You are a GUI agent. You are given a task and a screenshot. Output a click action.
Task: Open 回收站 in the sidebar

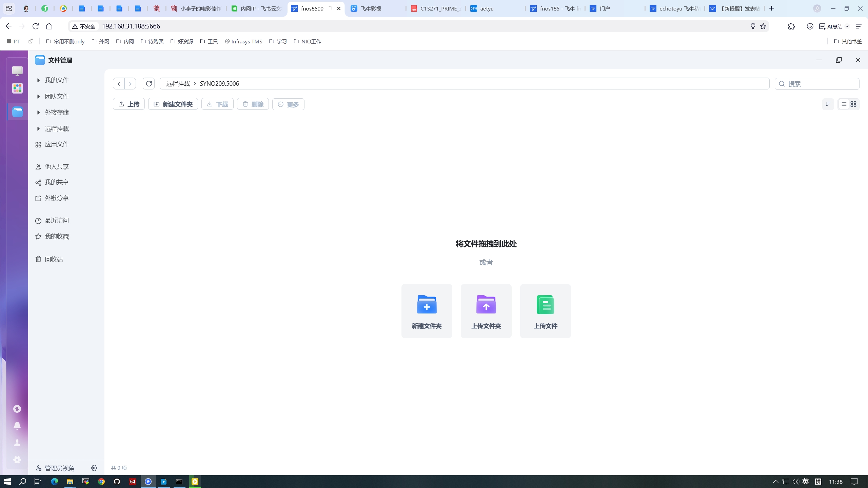pyautogui.click(x=54, y=259)
